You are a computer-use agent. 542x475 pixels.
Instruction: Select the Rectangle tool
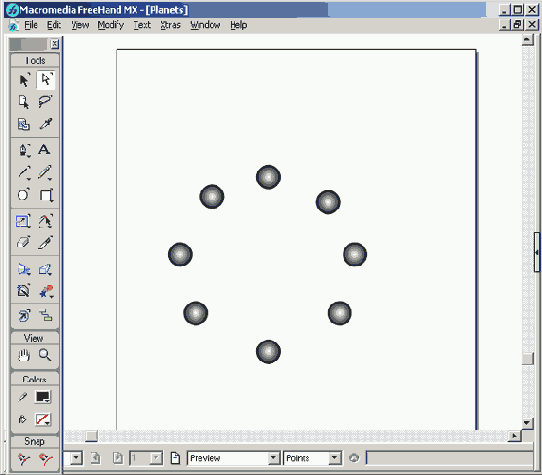tap(46, 195)
